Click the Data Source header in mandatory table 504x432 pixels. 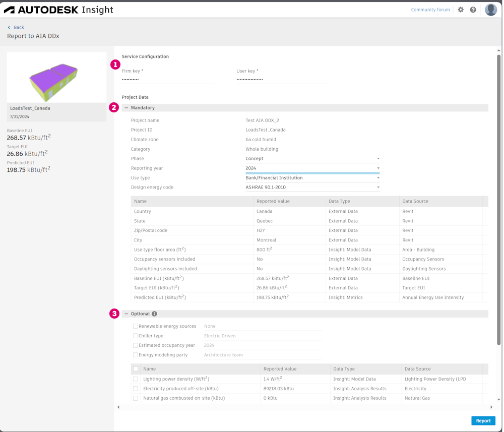pyautogui.click(x=440, y=201)
